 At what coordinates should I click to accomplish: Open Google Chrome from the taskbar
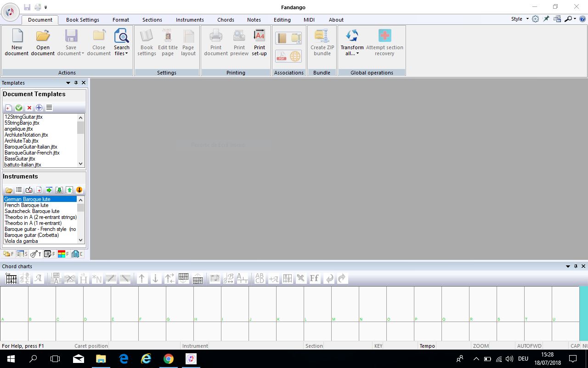(x=169, y=359)
